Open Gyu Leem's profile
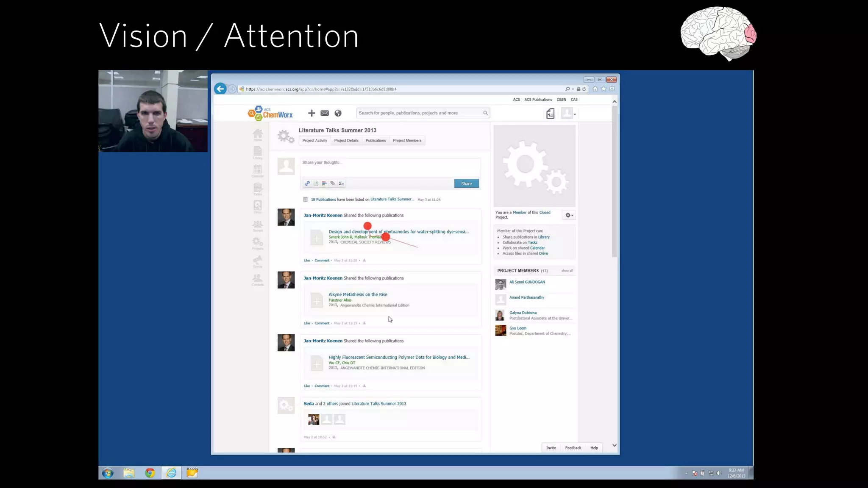Screen dimensions: 868x488 tap(517, 328)
